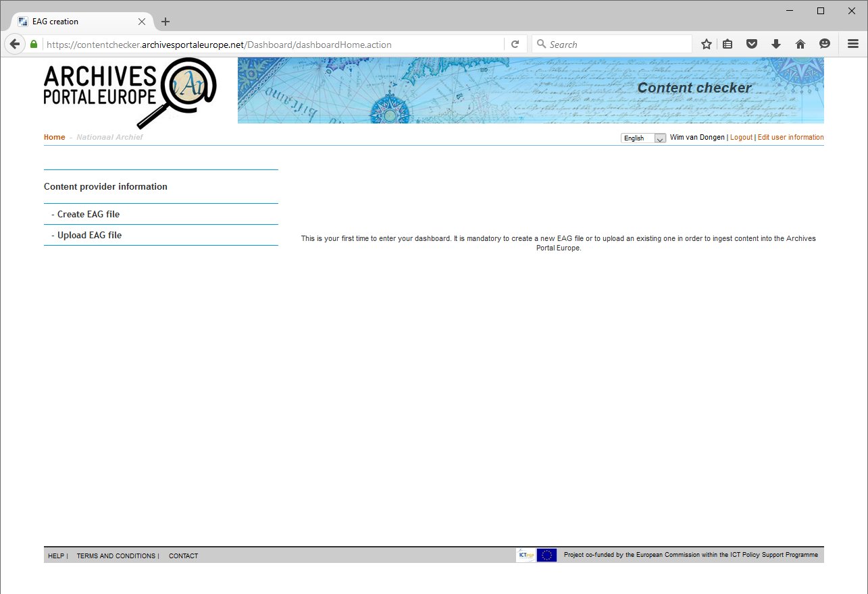This screenshot has width=868, height=594.
Task: Bookmark this page with the star icon
Action: tap(707, 44)
